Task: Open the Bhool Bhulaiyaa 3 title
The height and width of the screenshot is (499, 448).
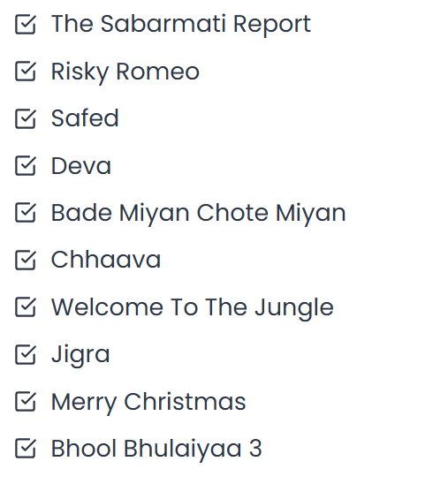Action: point(156,450)
